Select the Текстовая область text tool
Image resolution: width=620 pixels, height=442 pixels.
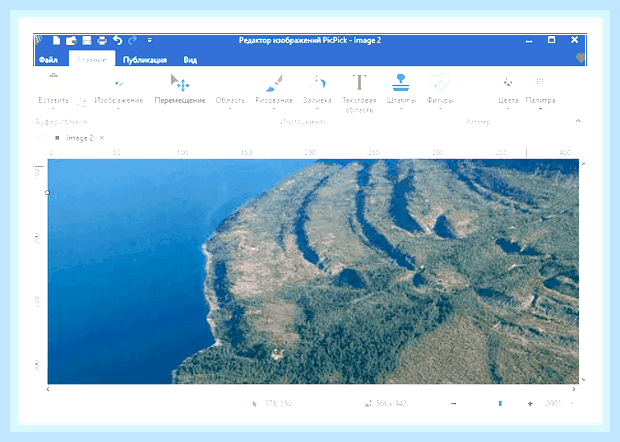(x=359, y=93)
